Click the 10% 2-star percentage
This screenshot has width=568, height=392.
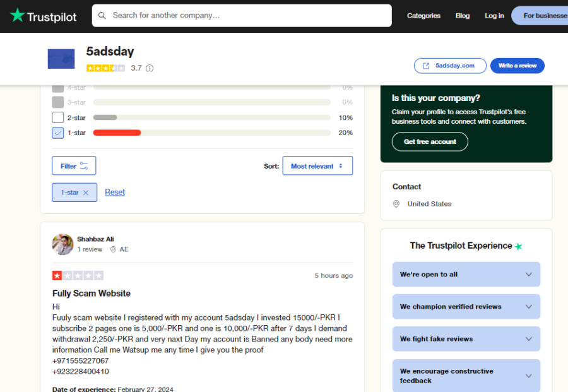[x=346, y=118]
